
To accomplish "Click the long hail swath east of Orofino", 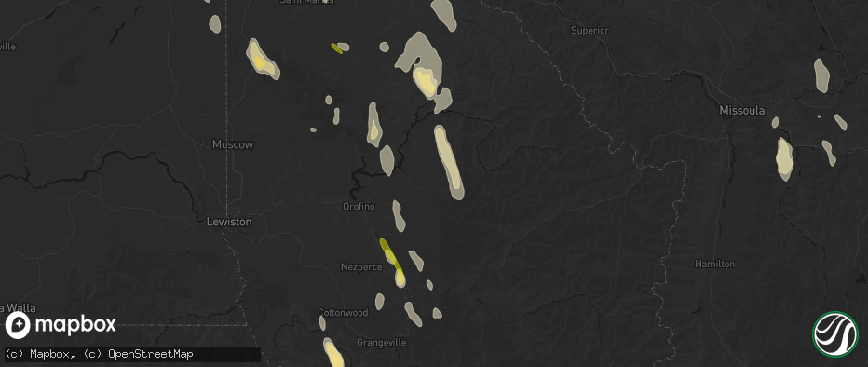I will click(x=449, y=162).
